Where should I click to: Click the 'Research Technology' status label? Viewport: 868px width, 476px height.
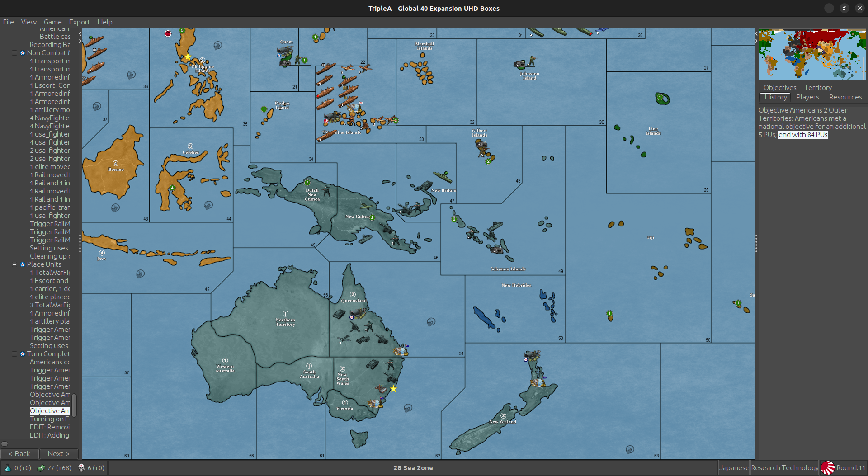[x=784, y=468]
